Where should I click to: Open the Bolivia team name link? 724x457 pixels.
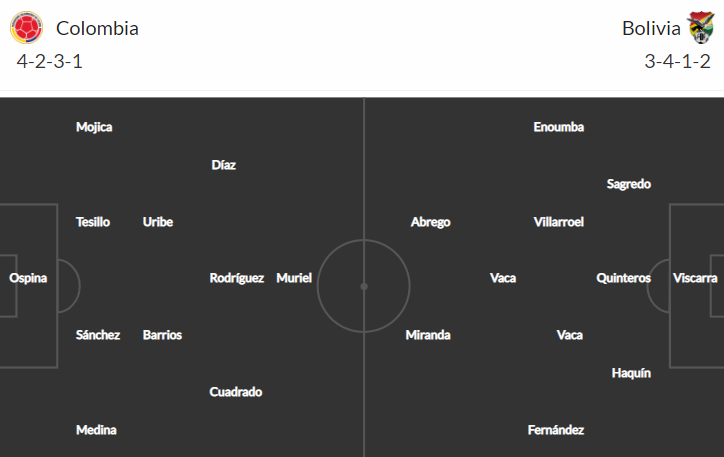tap(651, 29)
